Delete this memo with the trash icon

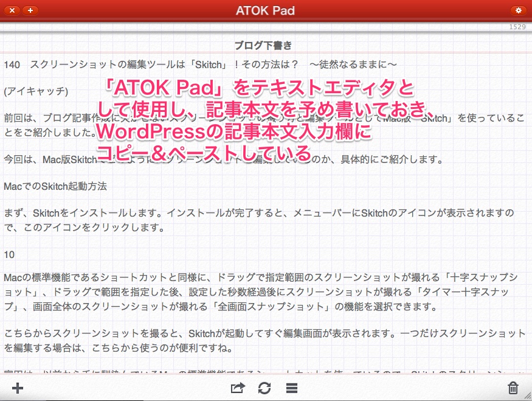513,388
